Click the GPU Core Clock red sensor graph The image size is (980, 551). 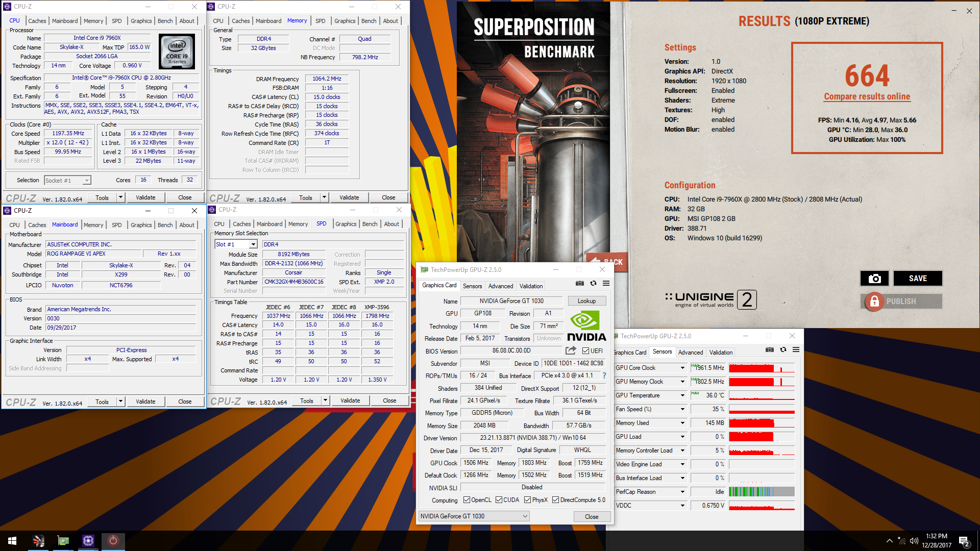[762, 368]
